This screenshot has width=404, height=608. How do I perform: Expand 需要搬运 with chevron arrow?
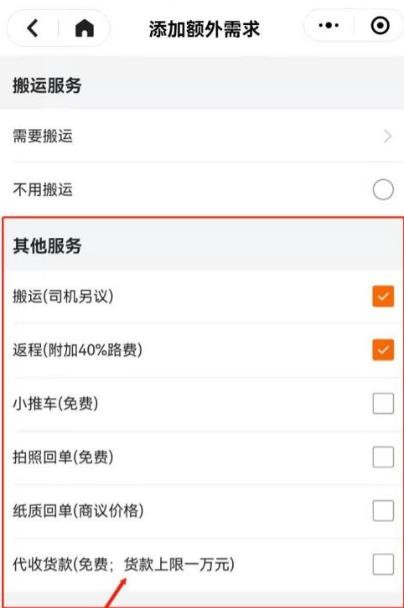coord(387,136)
